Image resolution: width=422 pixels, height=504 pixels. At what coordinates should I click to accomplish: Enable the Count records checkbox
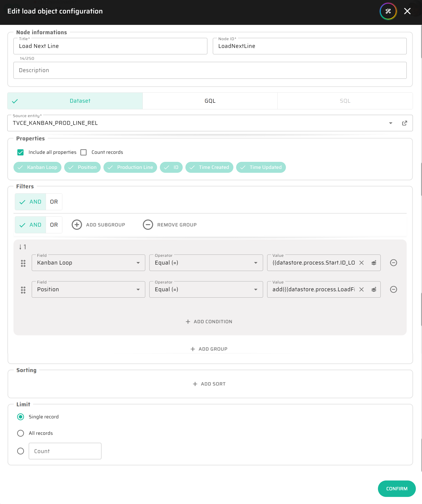[x=84, y=152]
